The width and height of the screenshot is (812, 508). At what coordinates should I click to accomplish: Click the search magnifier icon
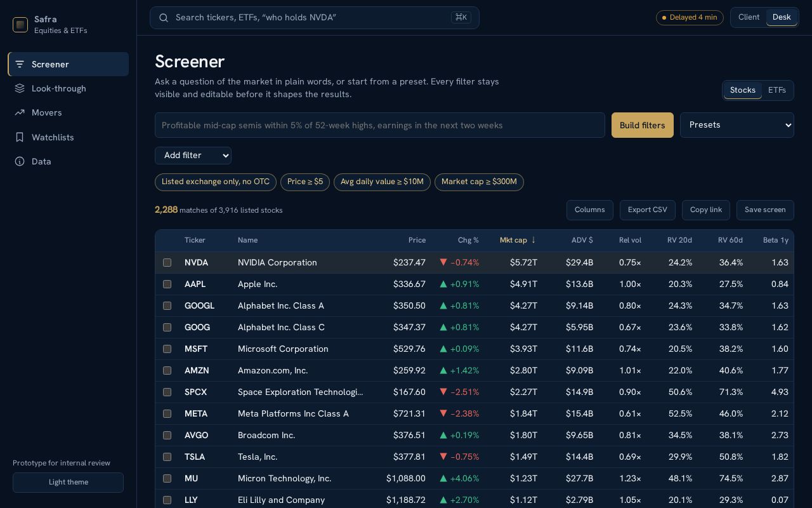click(164, 18)
